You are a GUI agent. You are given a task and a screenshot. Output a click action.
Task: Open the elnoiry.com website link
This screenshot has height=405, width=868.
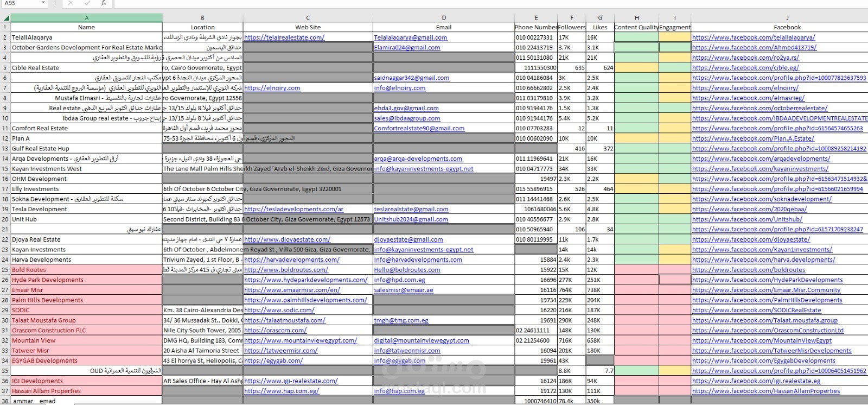click(x=272, y=88)
